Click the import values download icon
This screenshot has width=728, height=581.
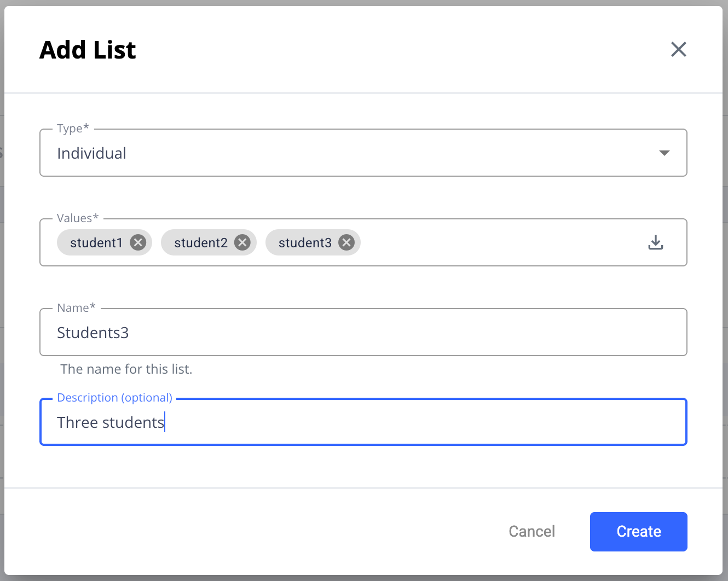(655, 242)
